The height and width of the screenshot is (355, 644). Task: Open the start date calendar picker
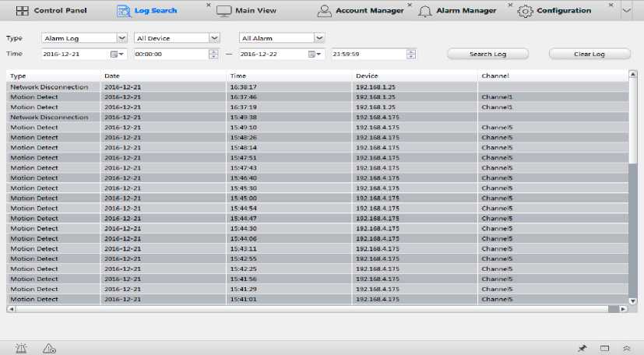point(117,54)
